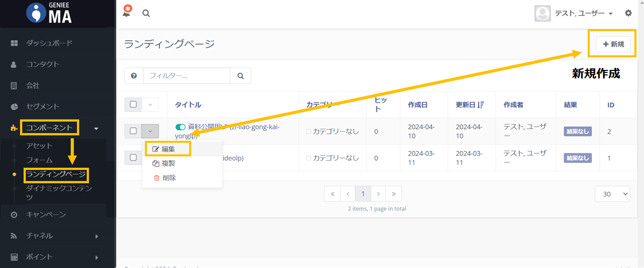Viewport: 644px width, 268px height.
Task: Check the first landing page row checkbox
Action: click(x=133, y=131)
